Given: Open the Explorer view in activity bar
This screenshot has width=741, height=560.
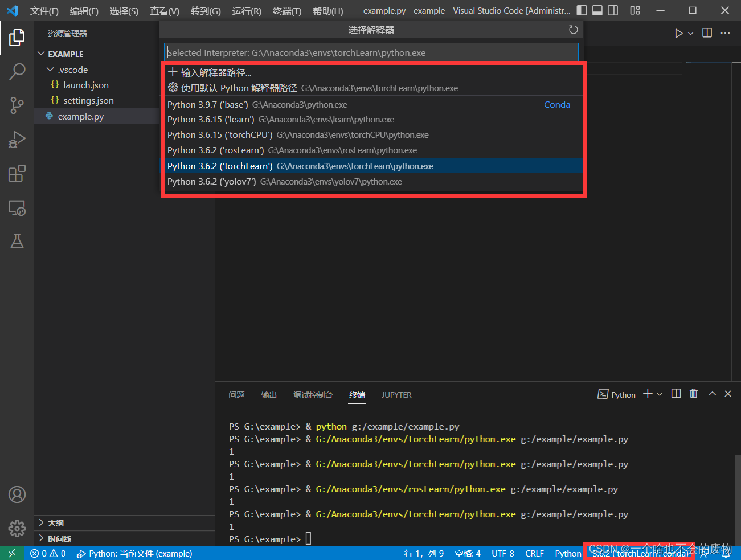Looking at the screenshot, I should pos(17,38).
